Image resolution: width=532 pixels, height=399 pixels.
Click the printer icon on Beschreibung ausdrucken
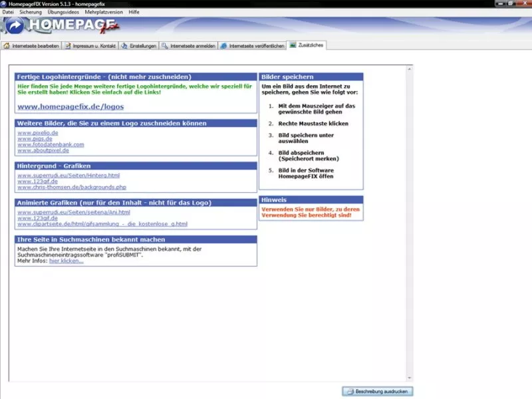349,392
